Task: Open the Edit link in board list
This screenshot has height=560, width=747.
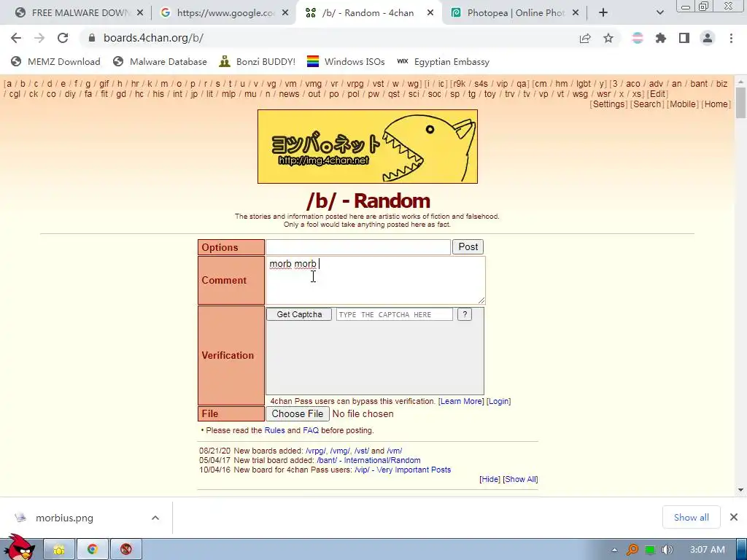Action: coord(657,94)
